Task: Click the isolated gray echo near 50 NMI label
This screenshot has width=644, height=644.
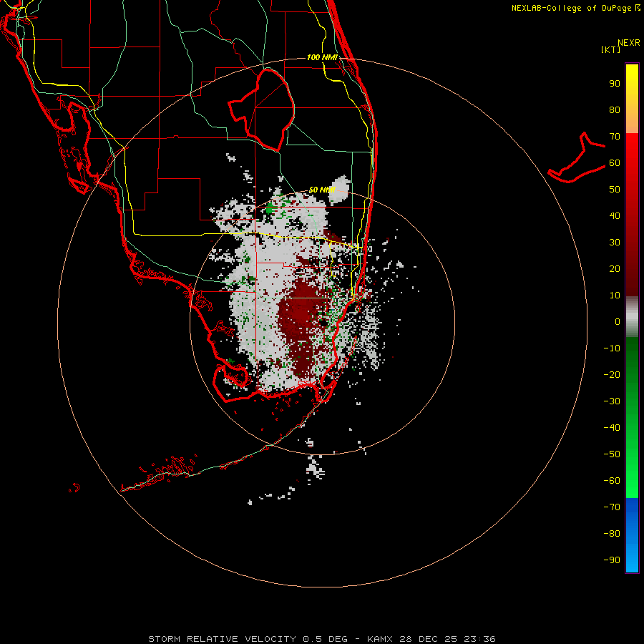Action: pos(340,190)
